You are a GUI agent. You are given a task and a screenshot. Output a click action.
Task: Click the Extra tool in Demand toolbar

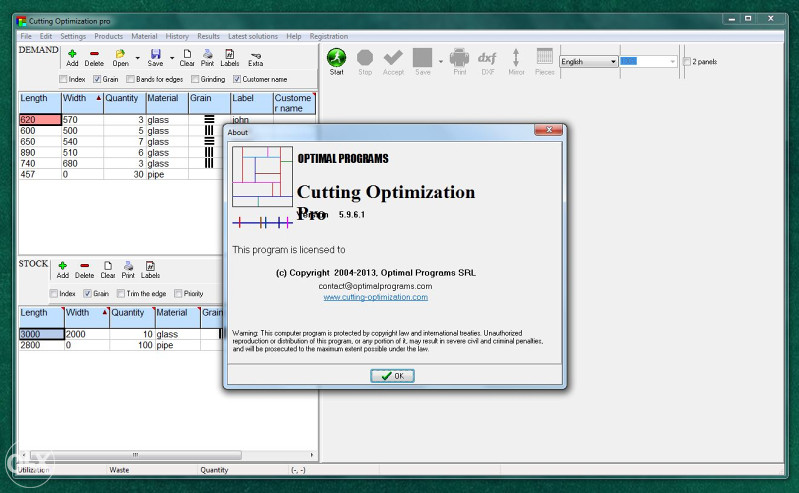coord(256,57)
